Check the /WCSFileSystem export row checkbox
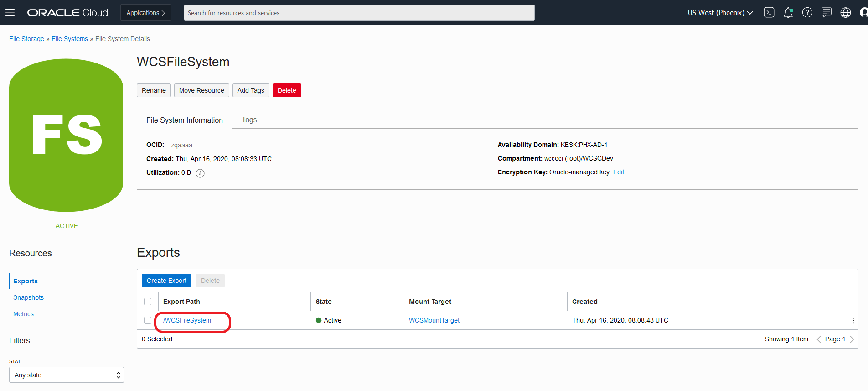Screen dimensions: 868x391 point(148,320)
